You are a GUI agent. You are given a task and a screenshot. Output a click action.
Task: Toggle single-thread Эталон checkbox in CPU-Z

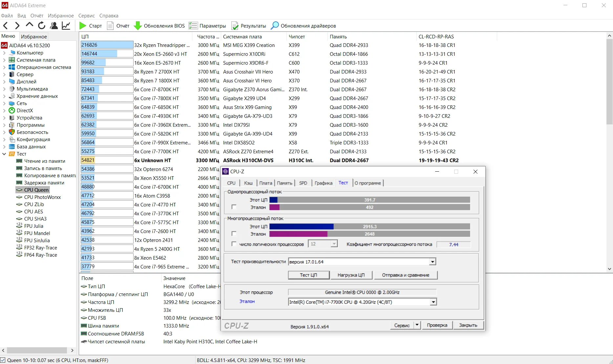(234, 207)
